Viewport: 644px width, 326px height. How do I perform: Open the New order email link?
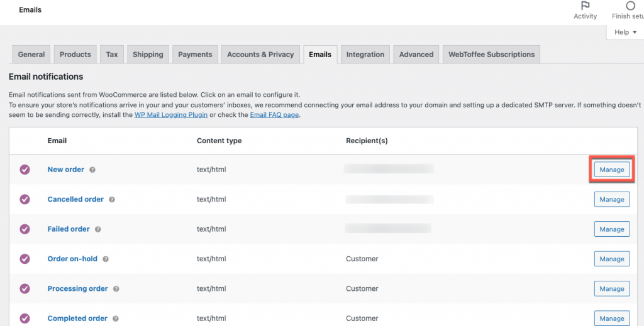tap(65, 170)
